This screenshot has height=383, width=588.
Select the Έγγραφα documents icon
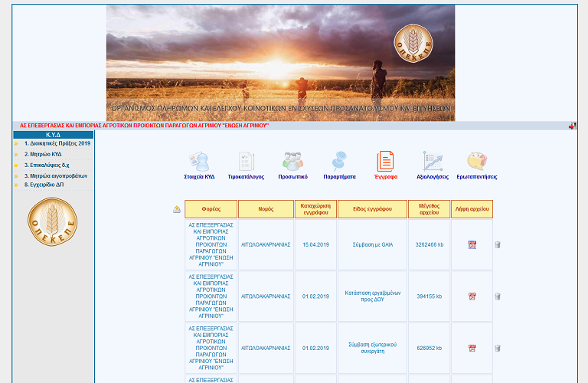(385, 162)
